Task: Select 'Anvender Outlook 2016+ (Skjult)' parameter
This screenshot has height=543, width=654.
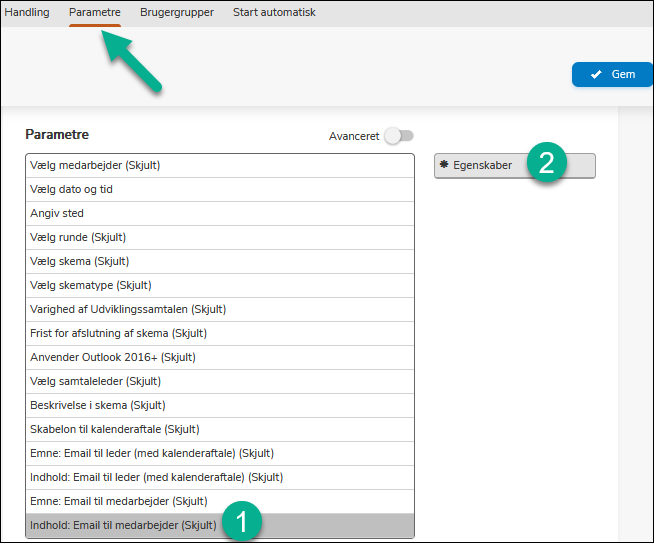Action: coord(112,357)
